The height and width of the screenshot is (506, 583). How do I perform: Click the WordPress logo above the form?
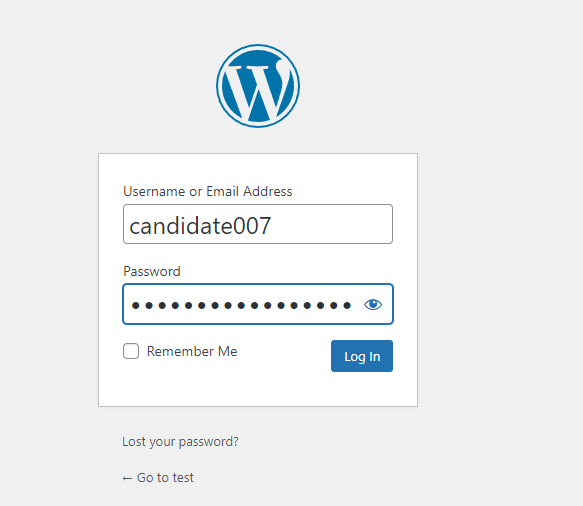pos(258,86)
